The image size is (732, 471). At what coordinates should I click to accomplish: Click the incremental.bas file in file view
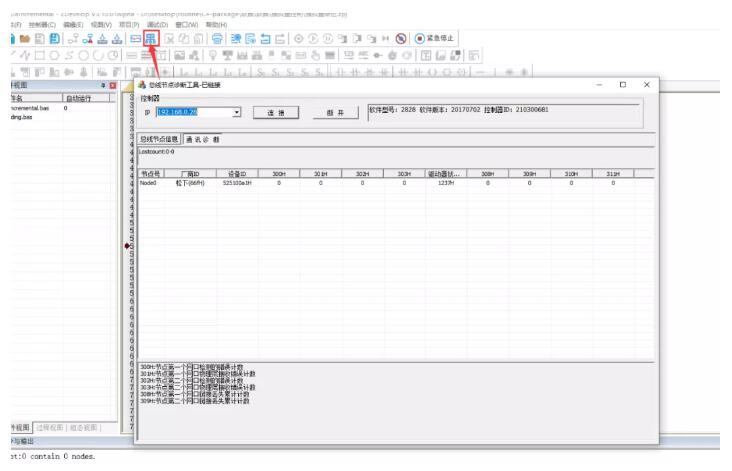(x=29, y=108)
